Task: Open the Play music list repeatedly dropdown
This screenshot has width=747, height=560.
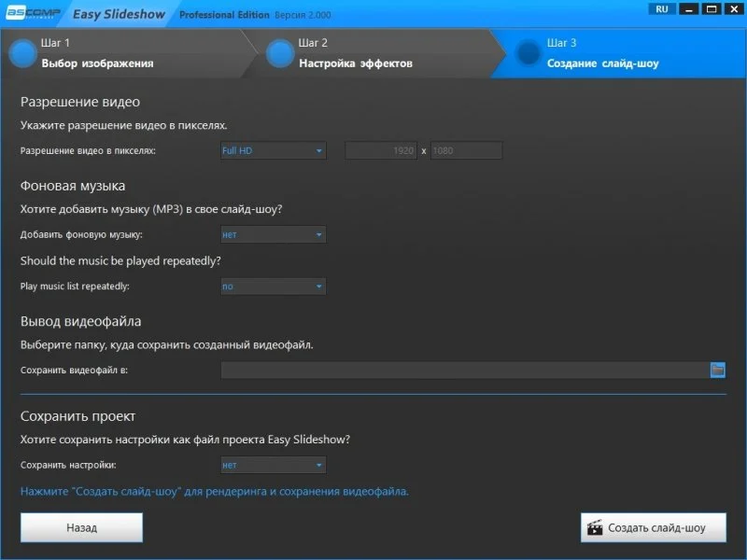Action: click(274, 287)
